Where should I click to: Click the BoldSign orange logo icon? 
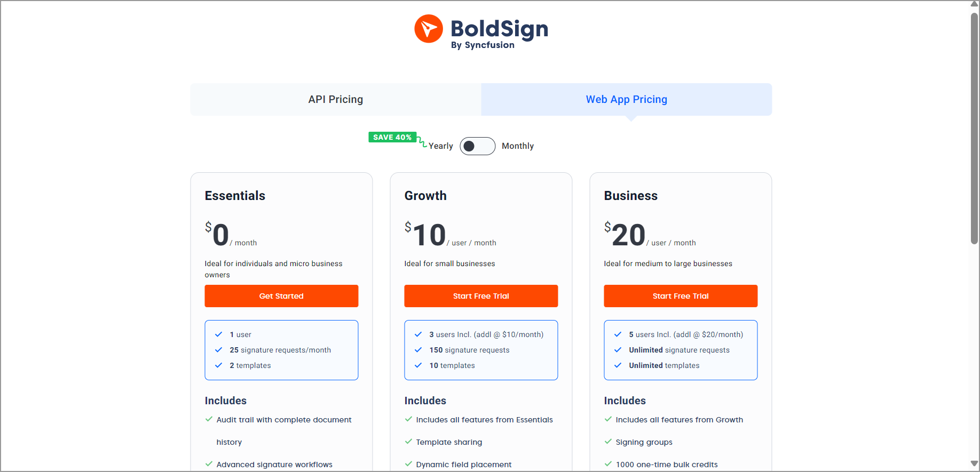pos(429,29)
